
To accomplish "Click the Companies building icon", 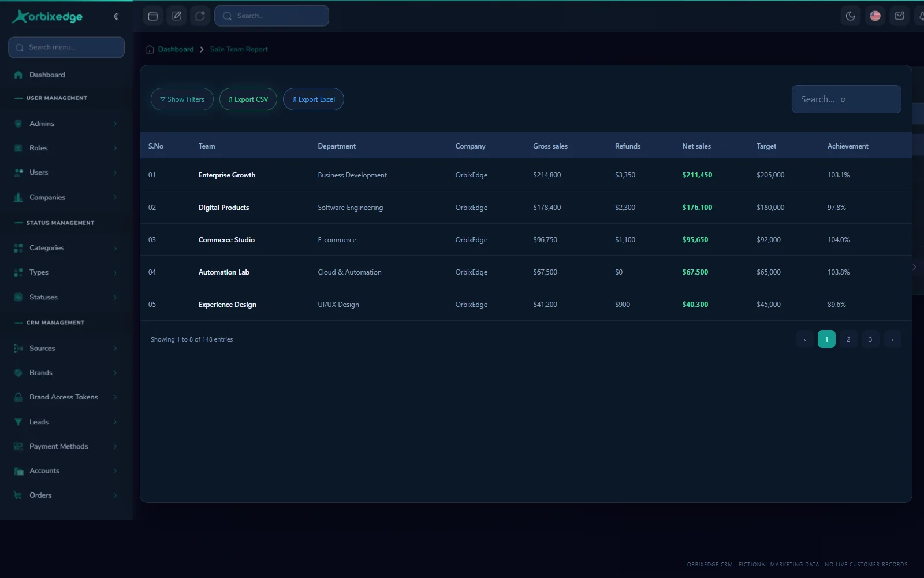I will [18, 197].
